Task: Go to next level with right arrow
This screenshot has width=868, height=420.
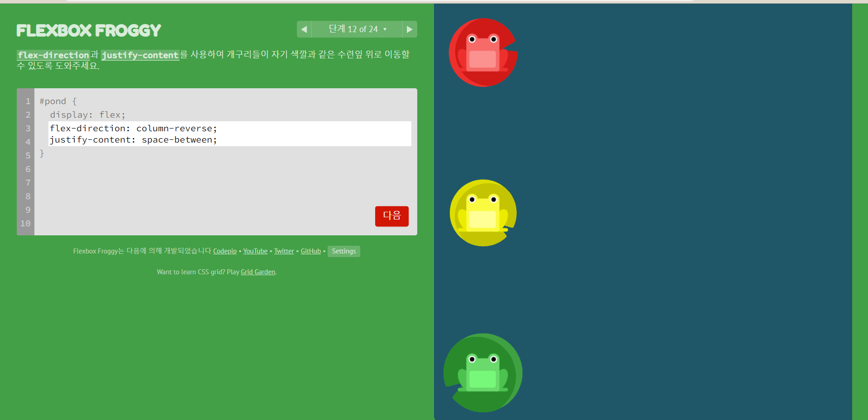Action: point(410,29)
